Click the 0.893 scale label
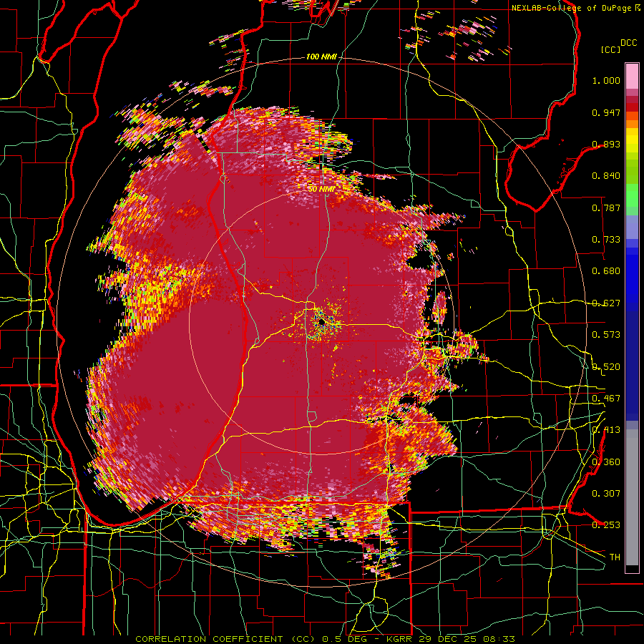This screenshot has height=644, width=644. (606, 144)
